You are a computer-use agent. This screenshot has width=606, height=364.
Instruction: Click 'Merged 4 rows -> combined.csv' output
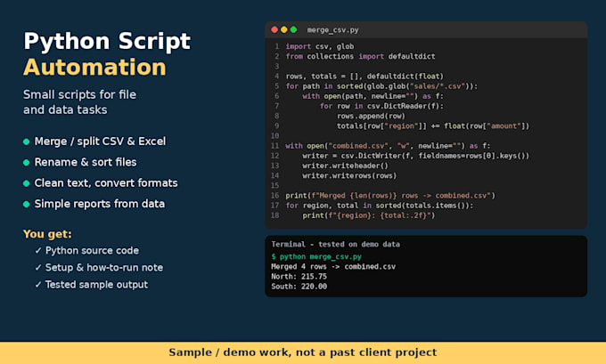[333, 266]
